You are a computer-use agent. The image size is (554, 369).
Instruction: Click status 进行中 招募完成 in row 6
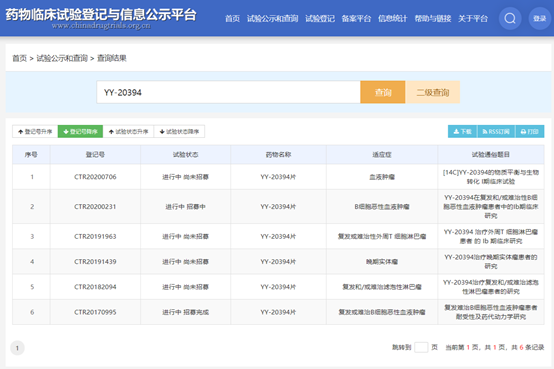(185, 312)
